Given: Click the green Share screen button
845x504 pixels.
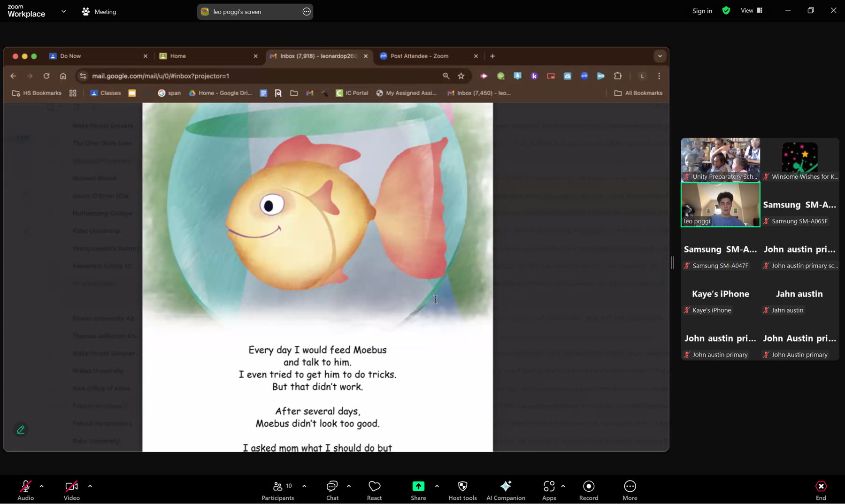Looking at the screenshot, I should tap(418, 487).
